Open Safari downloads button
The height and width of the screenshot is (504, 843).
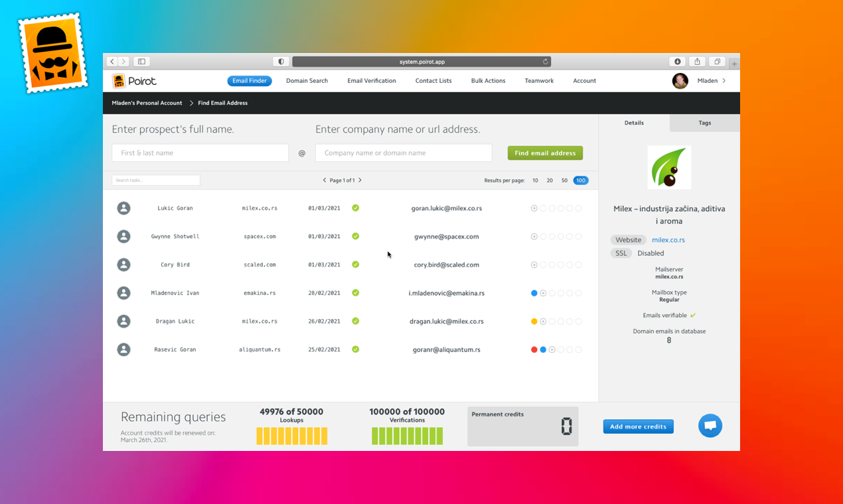click(x=678, y=62)
